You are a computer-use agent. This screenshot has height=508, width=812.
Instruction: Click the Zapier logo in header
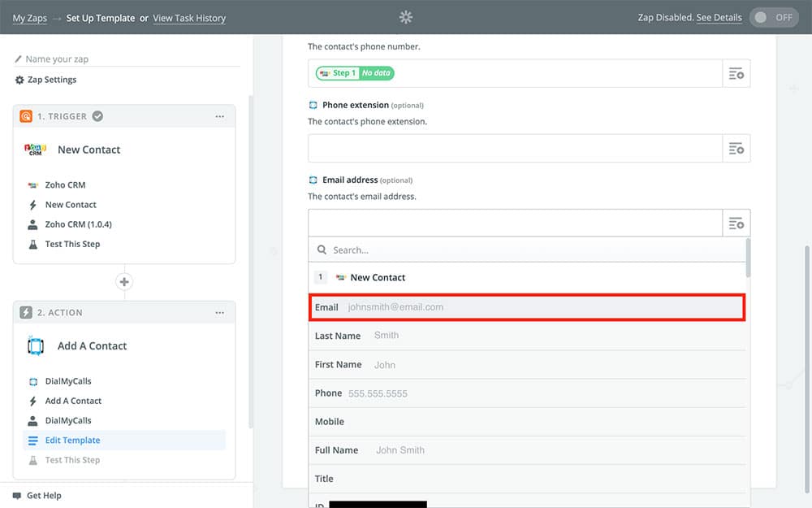(x=406, y=17)
